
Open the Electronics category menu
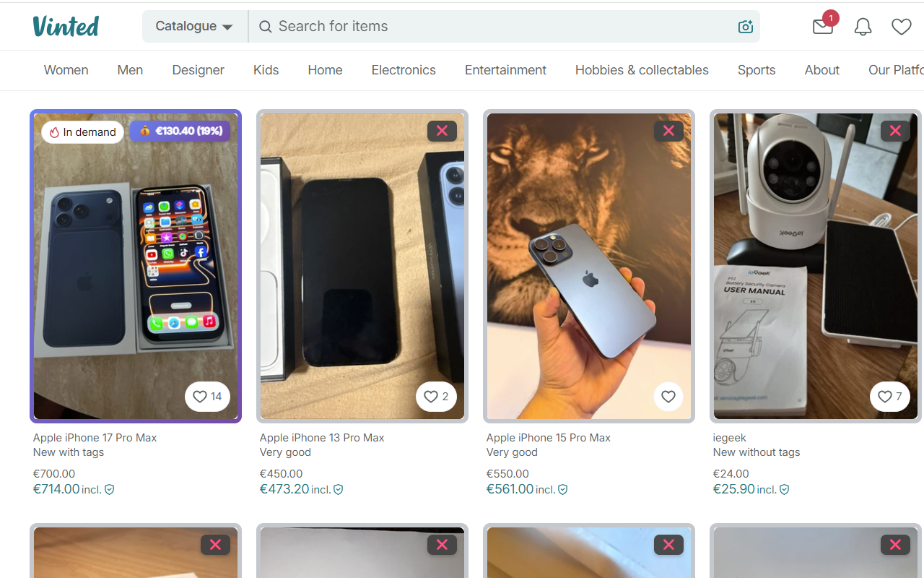click(x=404, y=70)
